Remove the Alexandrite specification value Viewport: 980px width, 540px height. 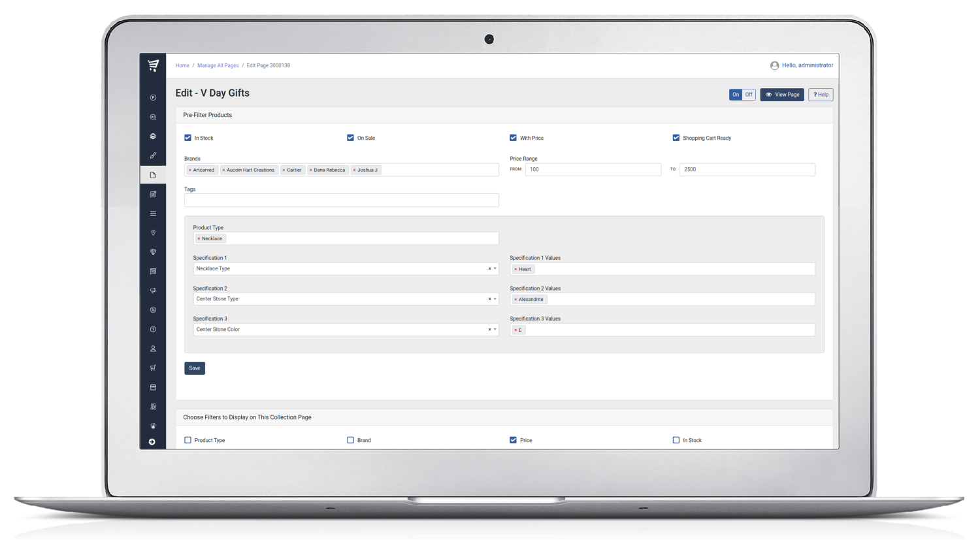tap(515, 300)
